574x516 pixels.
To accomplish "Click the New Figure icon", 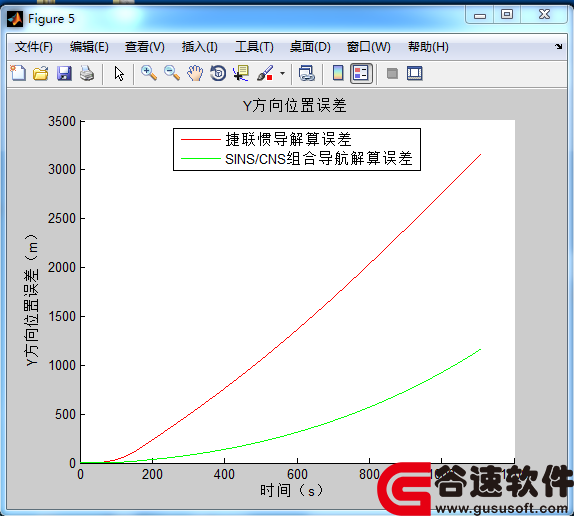I will tap(18, 74).
